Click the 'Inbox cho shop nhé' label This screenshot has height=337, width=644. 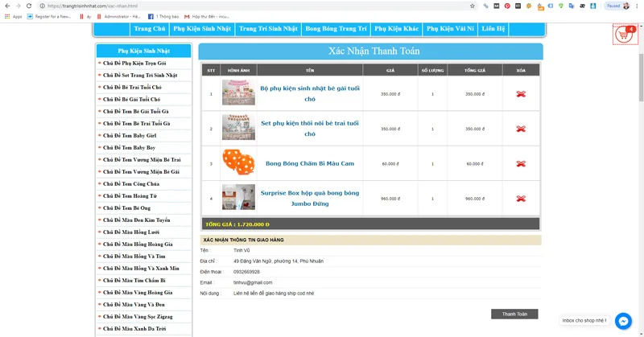584,320
